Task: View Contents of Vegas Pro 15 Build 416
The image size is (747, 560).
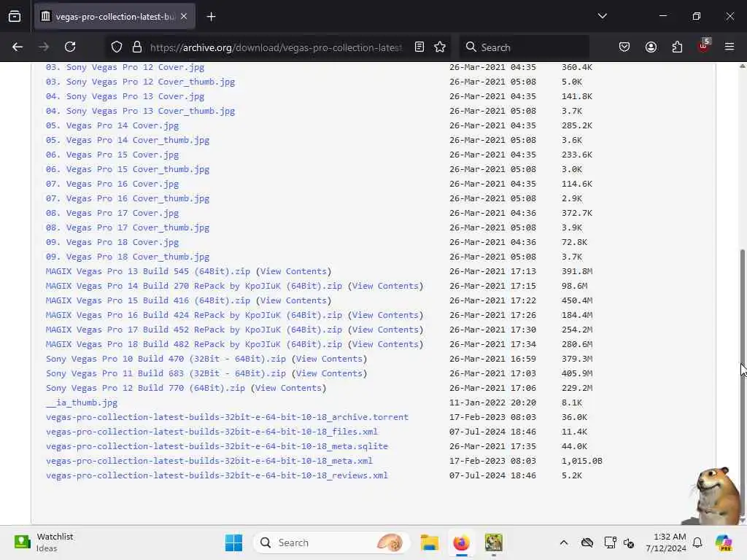Action: 293,300
